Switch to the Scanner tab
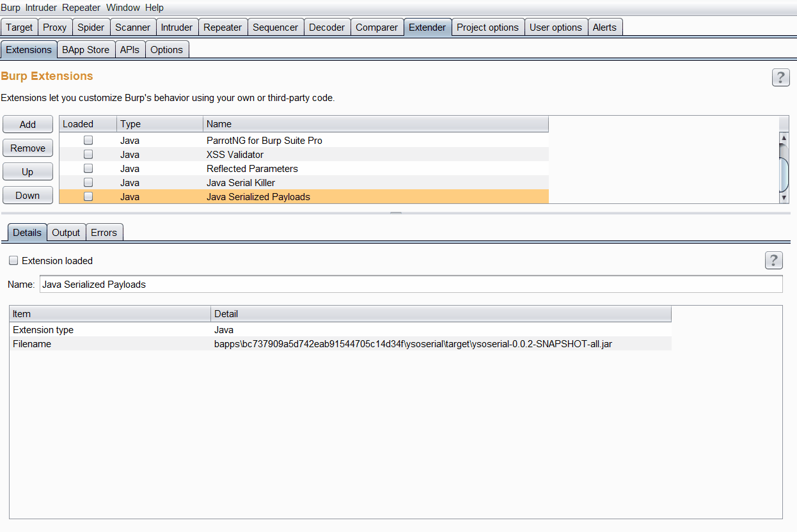The height and width of the screenshot is (532, 797). 133,27
